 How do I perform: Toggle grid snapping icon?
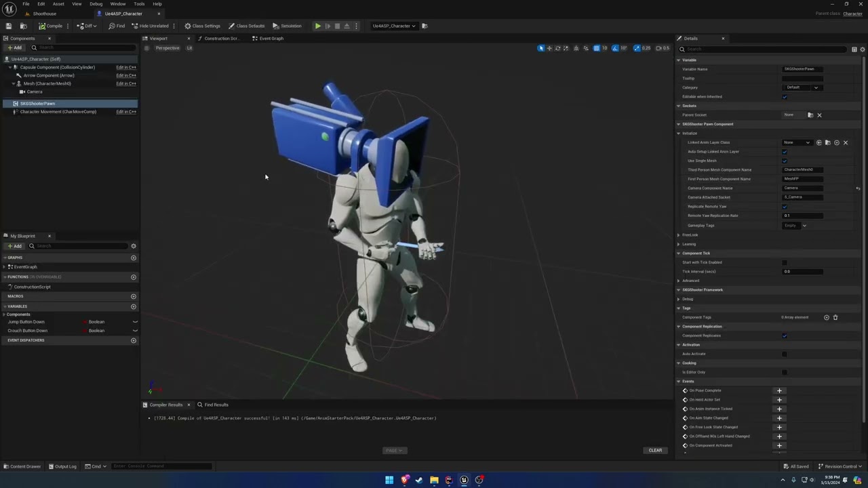596,48
